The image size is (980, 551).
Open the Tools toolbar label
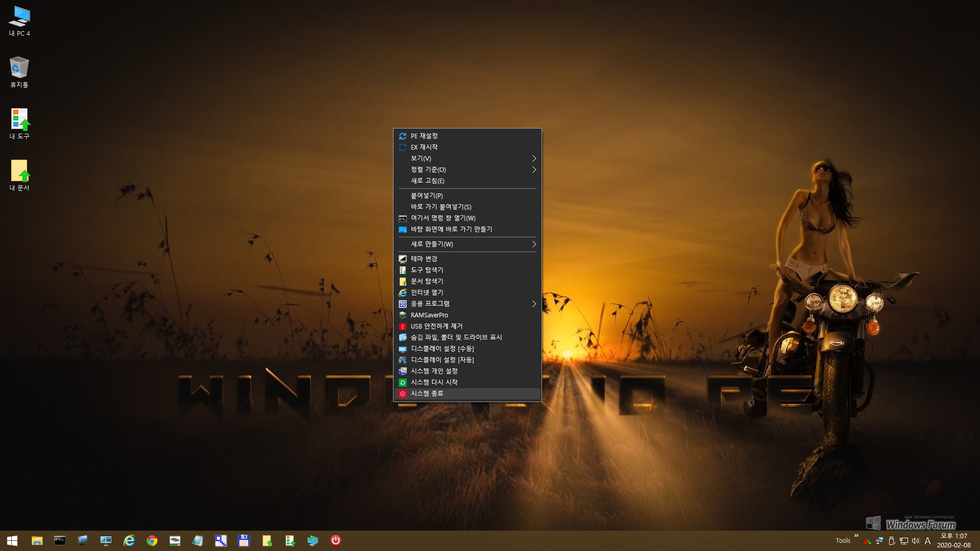point(843,541)
